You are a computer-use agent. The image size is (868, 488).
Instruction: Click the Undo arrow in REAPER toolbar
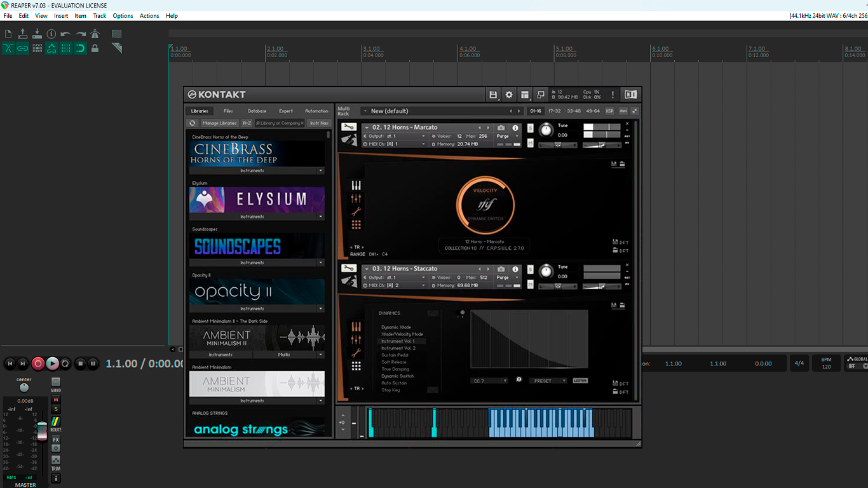click(x=66, y=34)
